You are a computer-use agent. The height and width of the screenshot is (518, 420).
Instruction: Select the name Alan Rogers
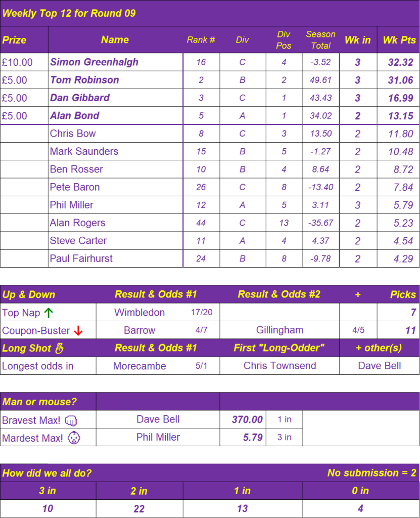(x=78, y=223)
